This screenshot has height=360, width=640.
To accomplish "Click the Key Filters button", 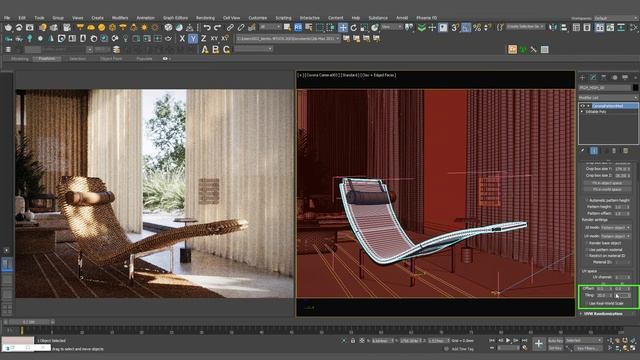I will [587, 348].
